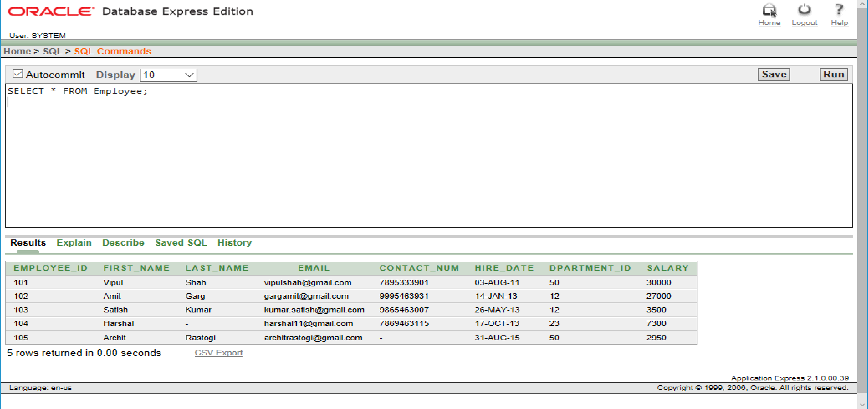This screenshot has width=868, height=409.
Task: Select the Results tab
Action: [28, 243]
